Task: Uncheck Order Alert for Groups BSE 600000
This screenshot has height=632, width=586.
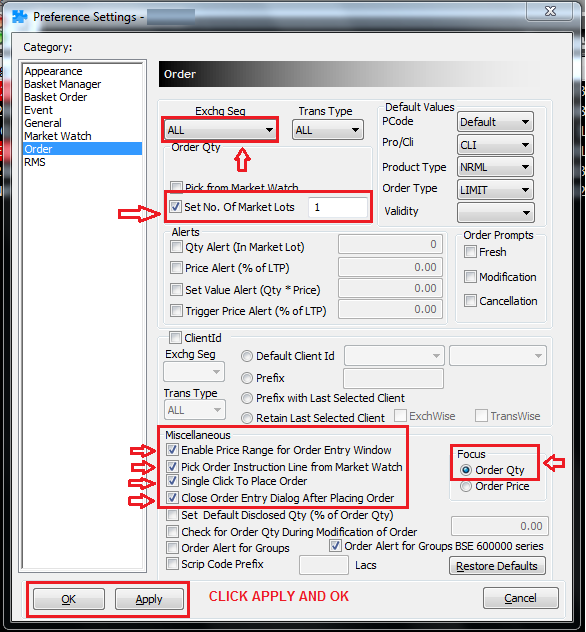Action: click(335, 546)
